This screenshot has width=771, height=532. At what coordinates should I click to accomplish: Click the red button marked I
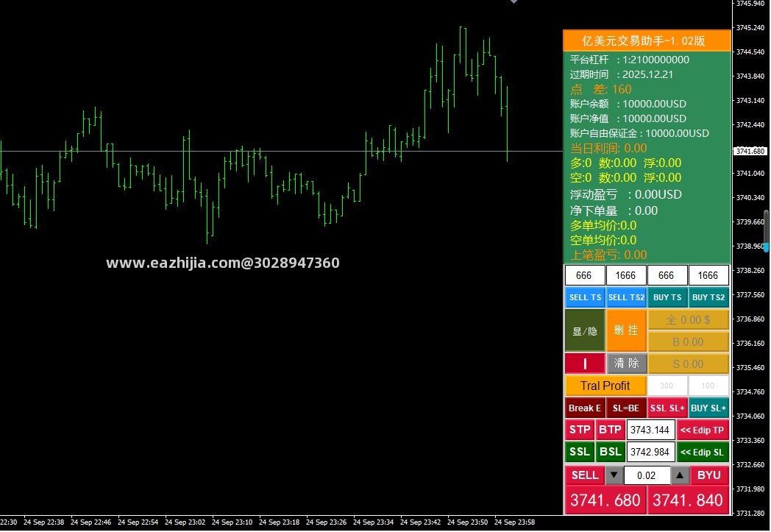point(585,363)
